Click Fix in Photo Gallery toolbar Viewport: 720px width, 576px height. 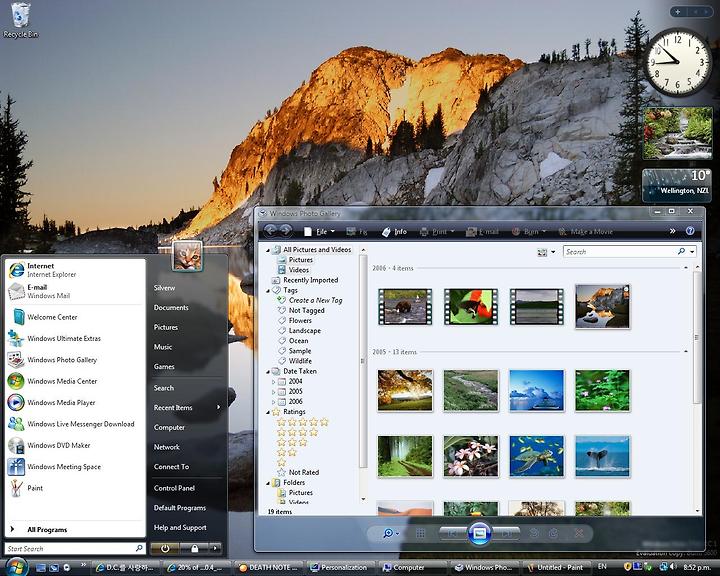tap(357, 232)
